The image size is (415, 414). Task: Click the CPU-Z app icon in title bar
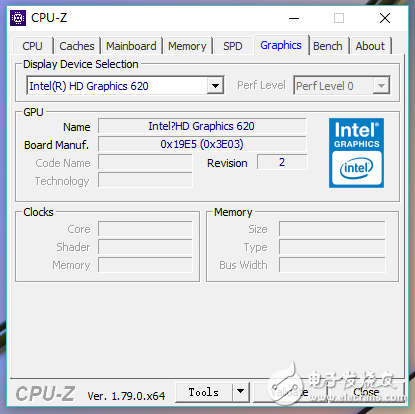point(18,18)
